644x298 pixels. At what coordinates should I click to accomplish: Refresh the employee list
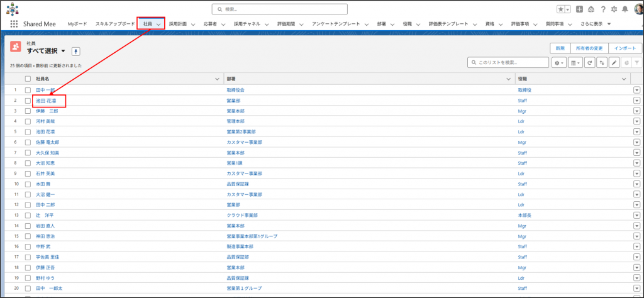point(589,63)
